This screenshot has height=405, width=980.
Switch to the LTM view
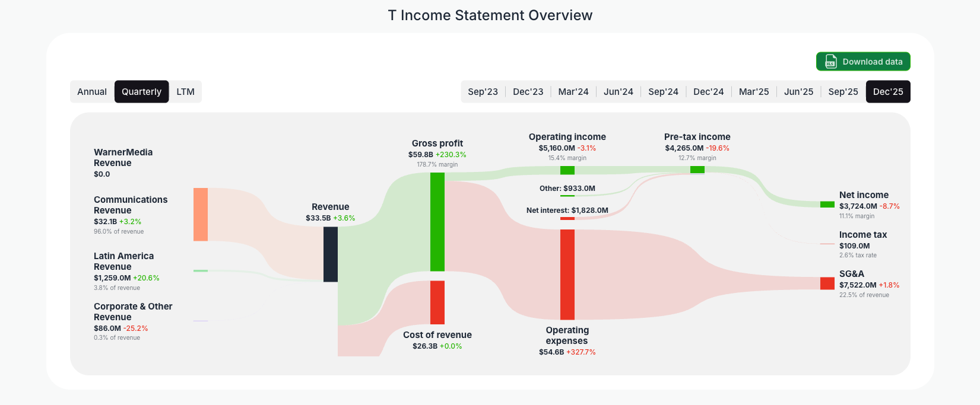[186, 91]
